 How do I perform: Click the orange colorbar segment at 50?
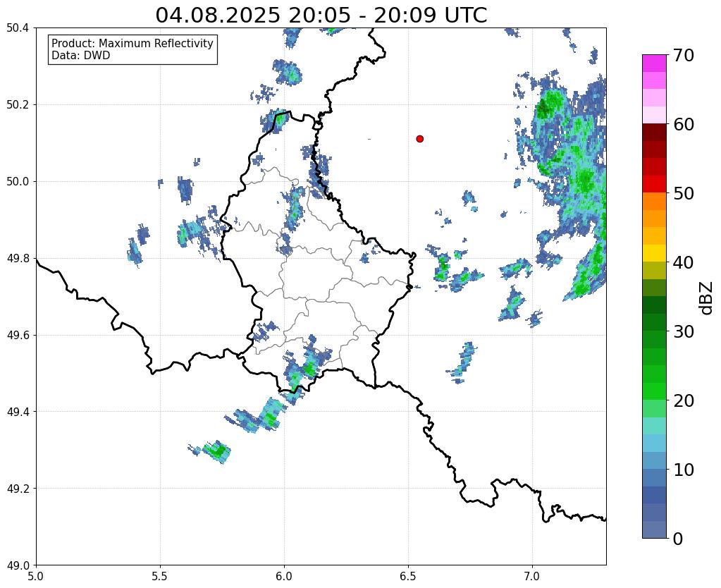654,201
